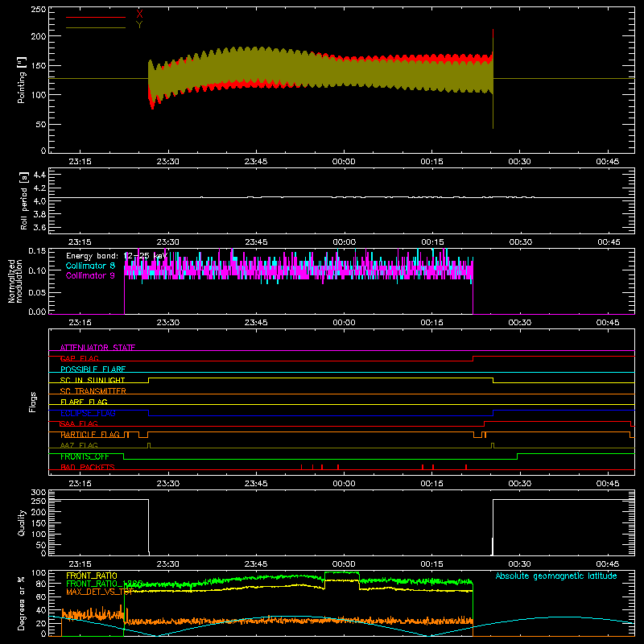Select the FLARE_FLAG label
Image resolution: width=644 pixels, height=644 pixels.
[x=84, y=402]
